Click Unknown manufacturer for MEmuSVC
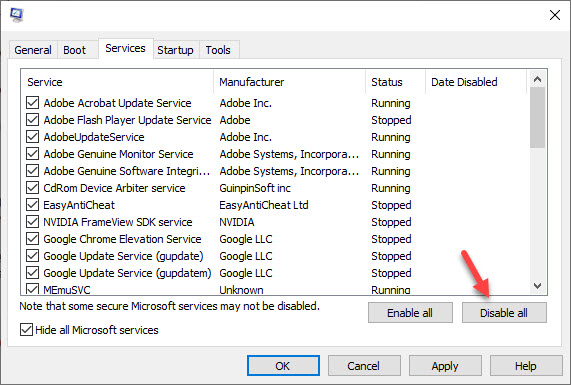 (x=241, y=290)
